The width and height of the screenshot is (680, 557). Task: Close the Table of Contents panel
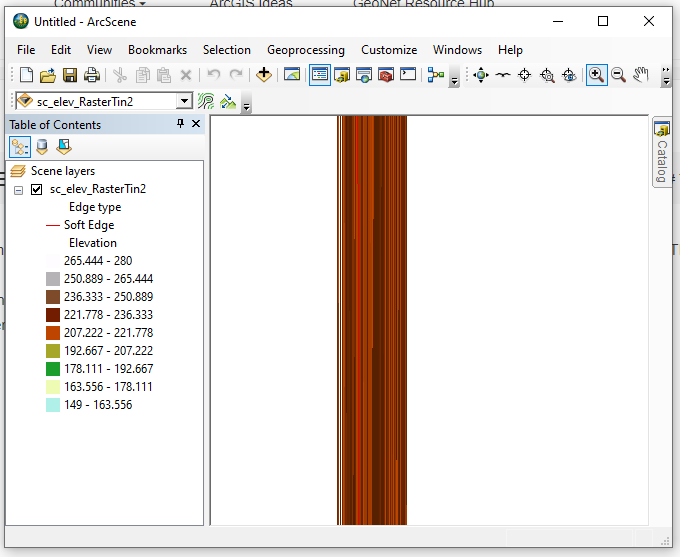(196, 124)
